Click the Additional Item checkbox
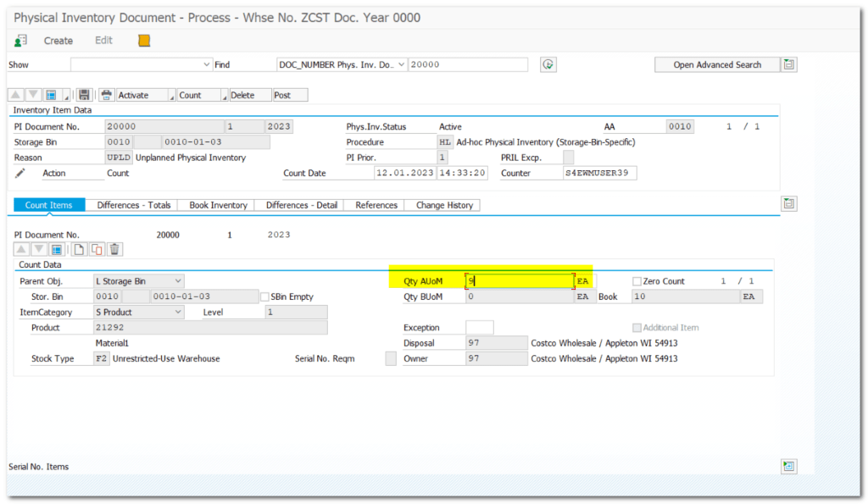868x504 pixels. click(x=637, y=328)
